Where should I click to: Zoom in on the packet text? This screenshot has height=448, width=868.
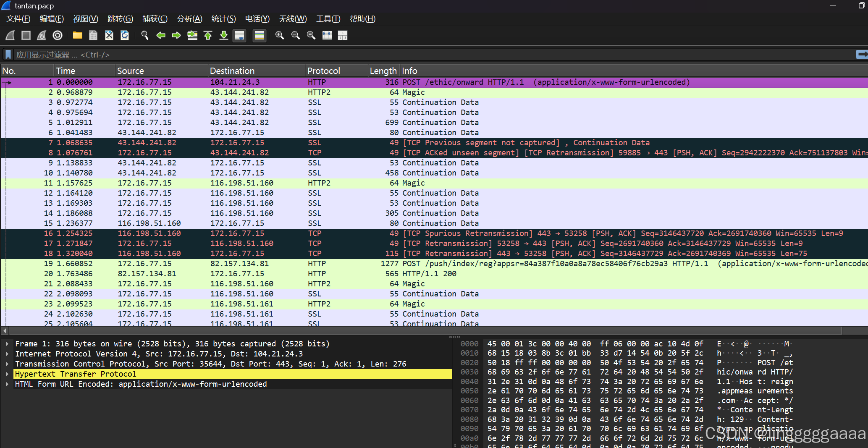point(280,36)
